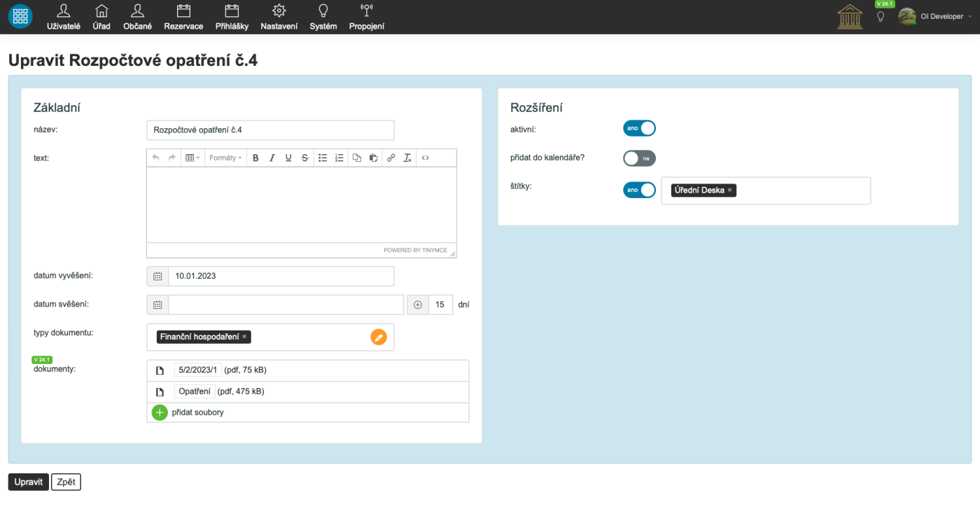Click the štítky tag input box
Image resolution: width=980 pixels, height=507 pixels.
pyautogui.click(x=766, y=190)
